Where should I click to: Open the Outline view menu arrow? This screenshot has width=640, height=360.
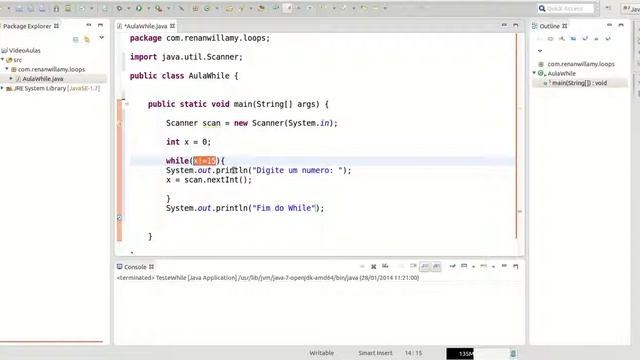(x=540, y=51)
